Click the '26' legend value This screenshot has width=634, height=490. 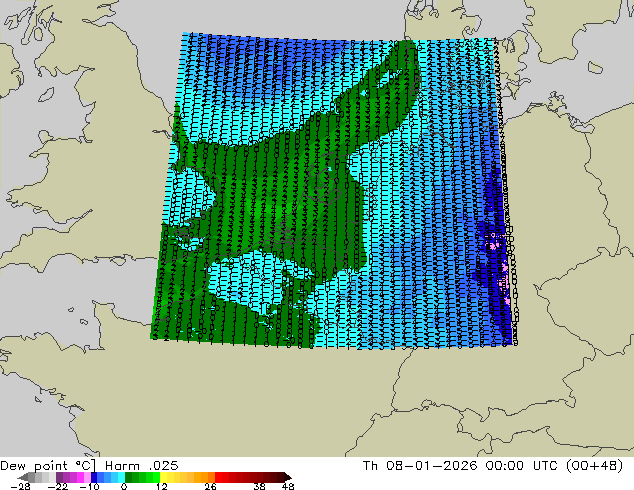pyautogui.click(x=210, y=486)
